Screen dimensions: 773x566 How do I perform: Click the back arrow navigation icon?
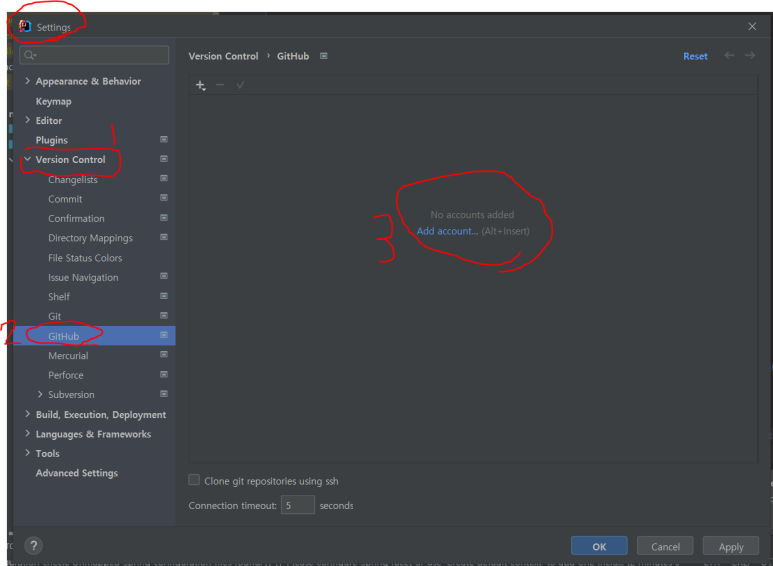coord(729,55)
